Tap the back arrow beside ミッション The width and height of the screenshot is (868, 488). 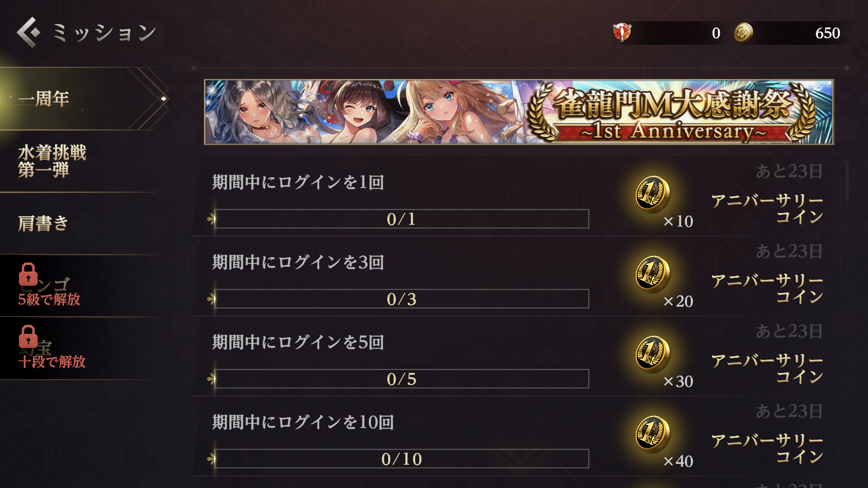(29, 32)
